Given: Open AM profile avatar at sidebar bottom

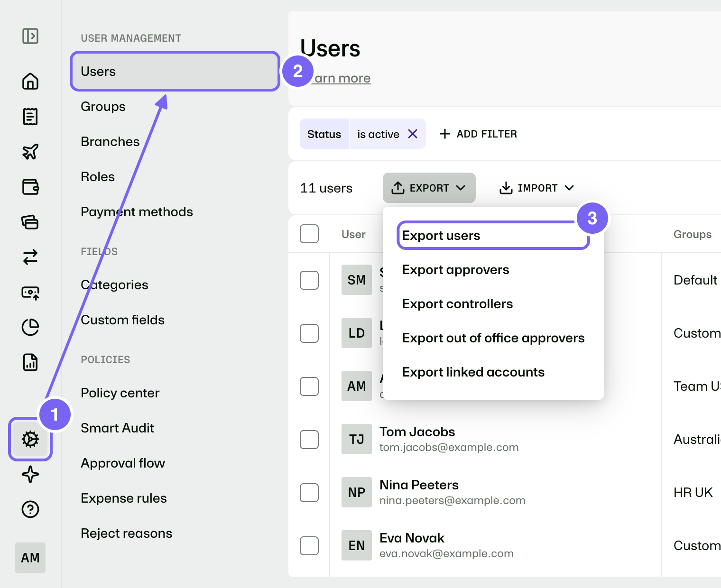Looking at the screenshot, I should pos(30,558).
